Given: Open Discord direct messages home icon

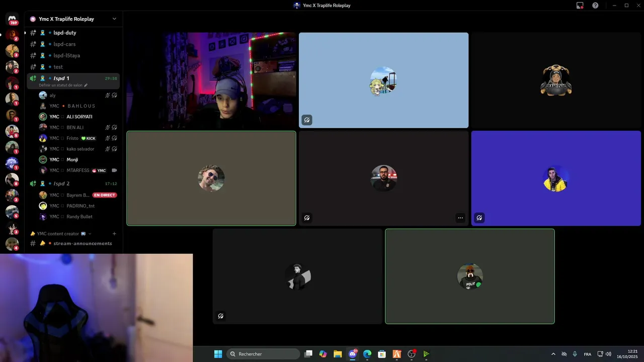Looking at the screenshot, I should [12, 19].
